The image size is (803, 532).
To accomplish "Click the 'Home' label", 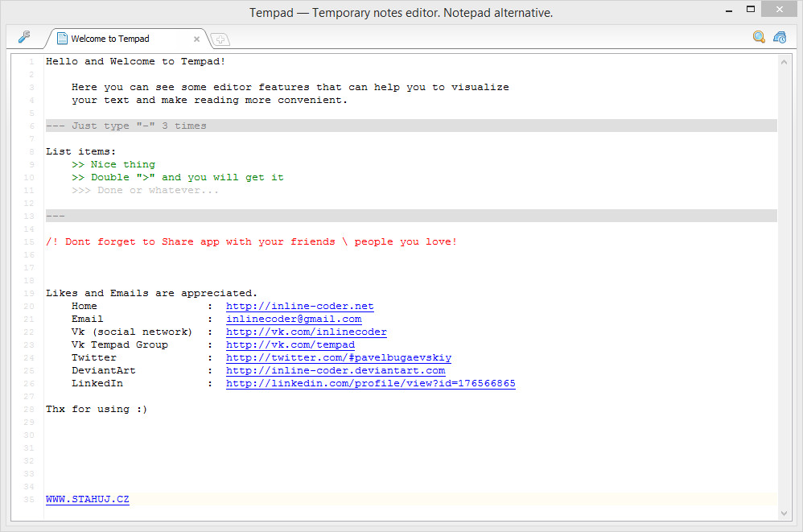I will [x=84, y=306].
